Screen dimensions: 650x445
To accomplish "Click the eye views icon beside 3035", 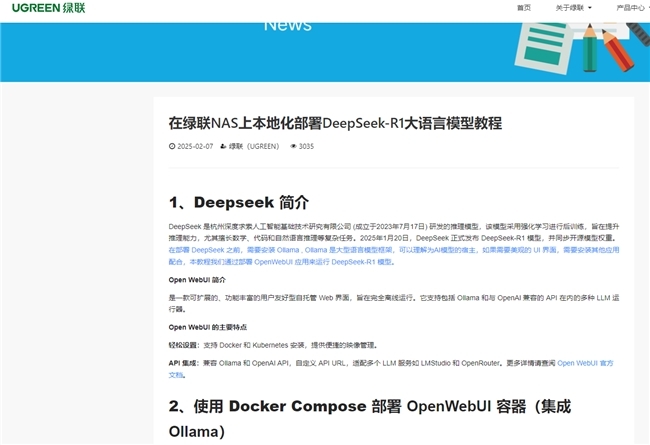I will [x=293, y=146].
